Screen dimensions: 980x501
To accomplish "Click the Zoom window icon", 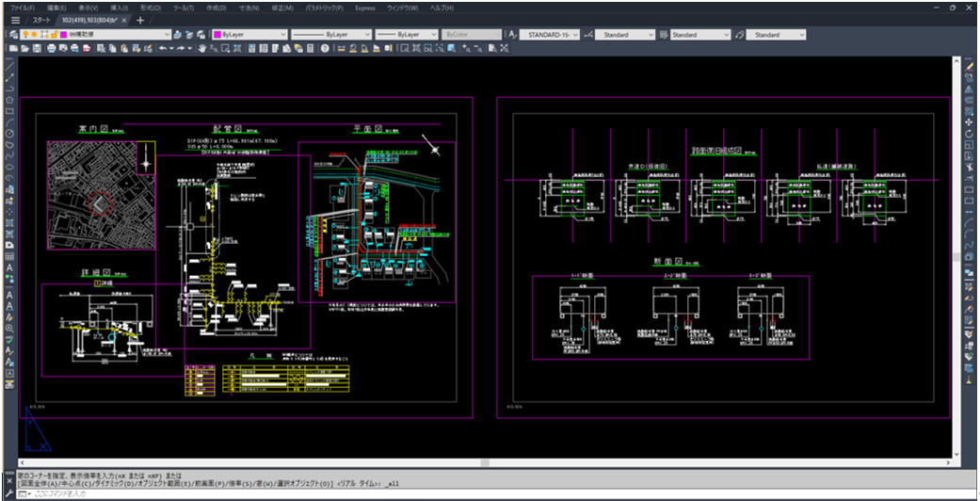I will 405,48.
